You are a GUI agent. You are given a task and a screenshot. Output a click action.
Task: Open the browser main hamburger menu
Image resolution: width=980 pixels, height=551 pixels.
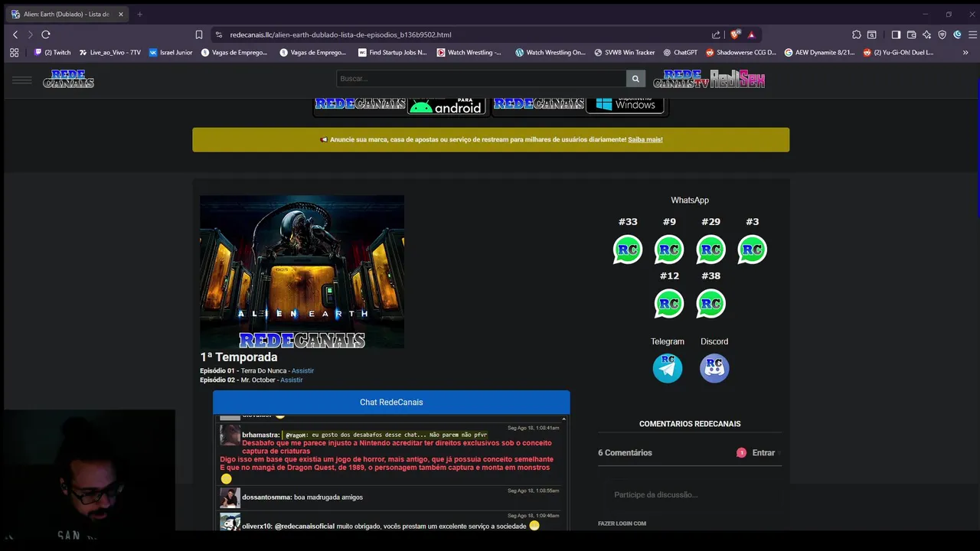973,34
